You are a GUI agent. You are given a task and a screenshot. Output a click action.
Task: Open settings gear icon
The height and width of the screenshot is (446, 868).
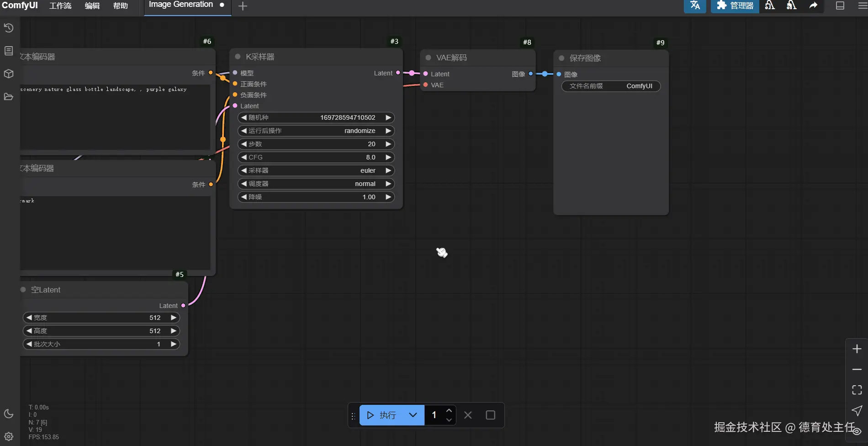pos(9,436)
